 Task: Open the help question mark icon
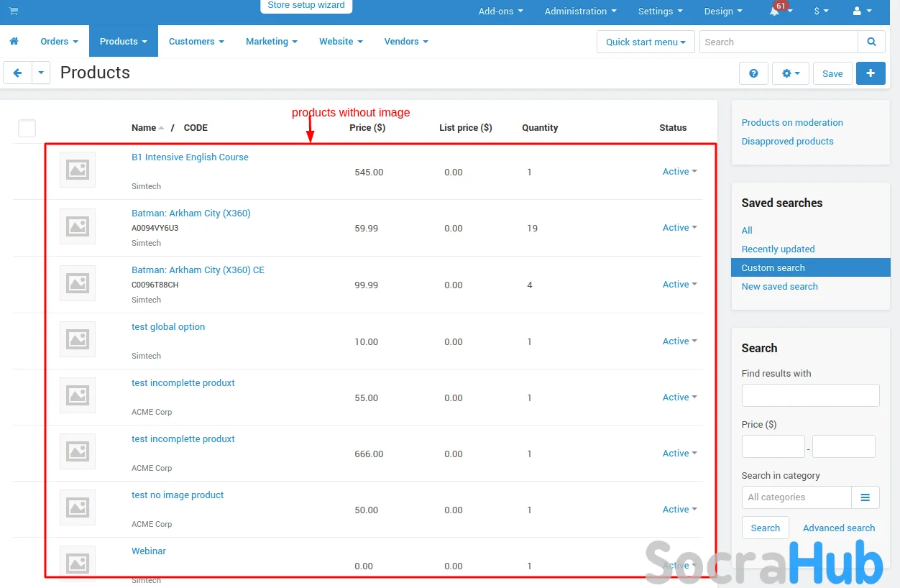(753, 73)
